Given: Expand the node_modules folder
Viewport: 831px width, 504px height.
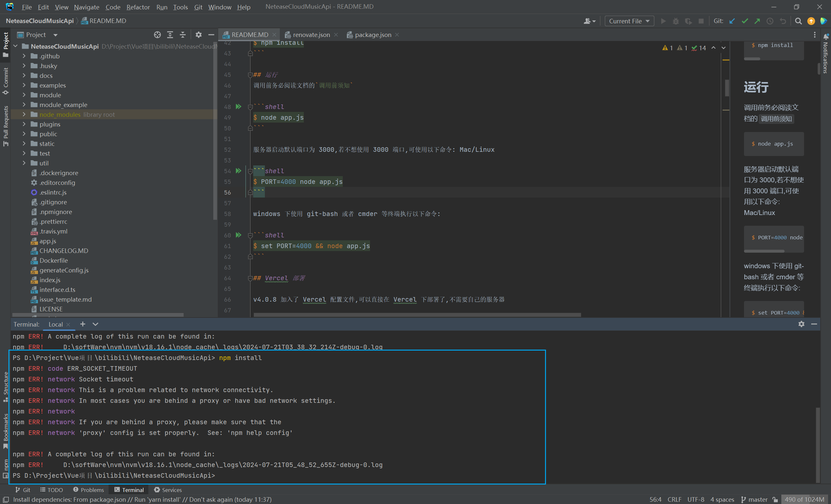Looking at the screenshot, I should point(24,114).
